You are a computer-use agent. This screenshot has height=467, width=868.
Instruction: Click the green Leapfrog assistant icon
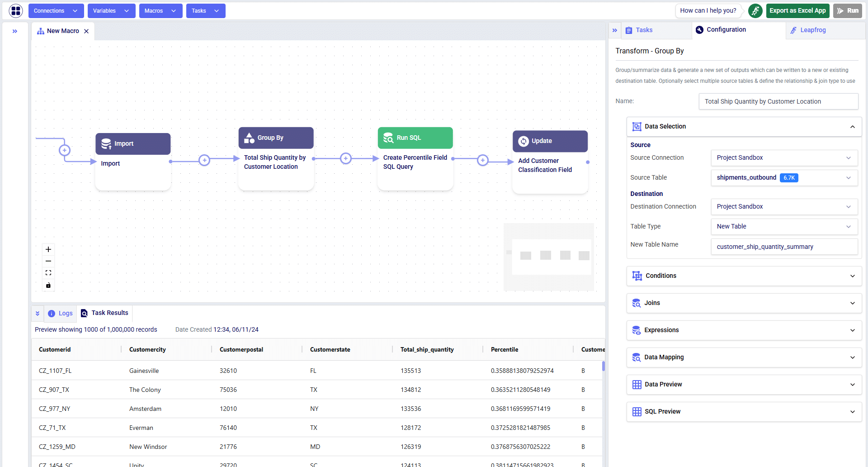point(755,10)
